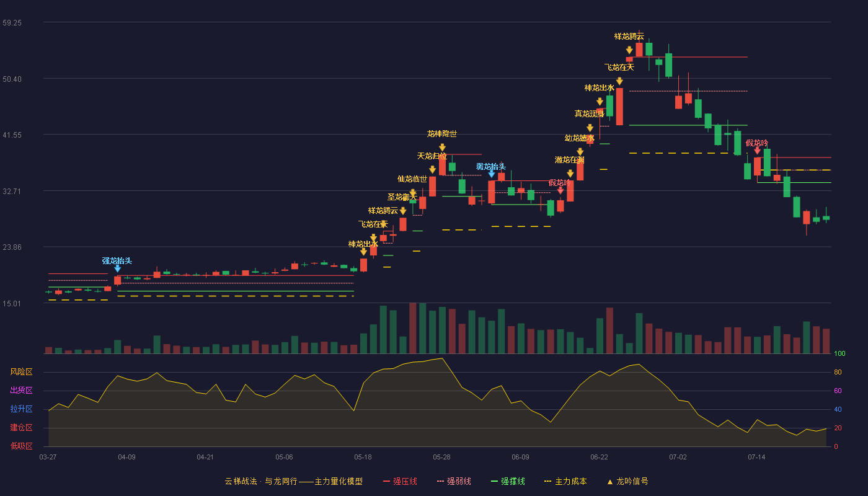Click the 出货区 zone label
868x496 pixels.
[x=21, y=391]
